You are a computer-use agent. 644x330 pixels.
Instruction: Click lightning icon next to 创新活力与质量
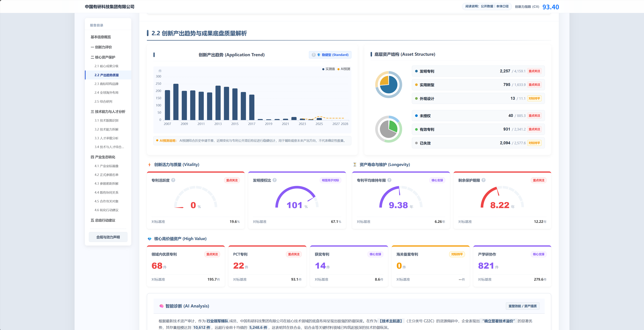[149, 165]
